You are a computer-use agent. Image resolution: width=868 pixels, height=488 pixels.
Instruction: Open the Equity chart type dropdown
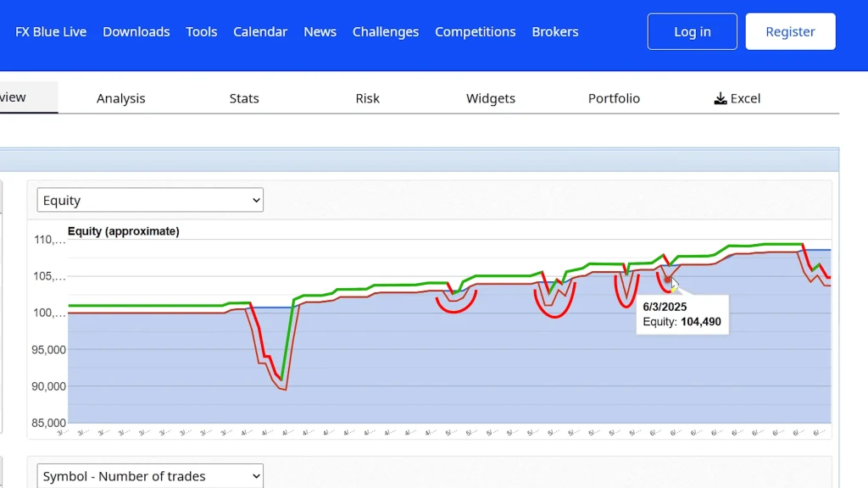[150, 200]
